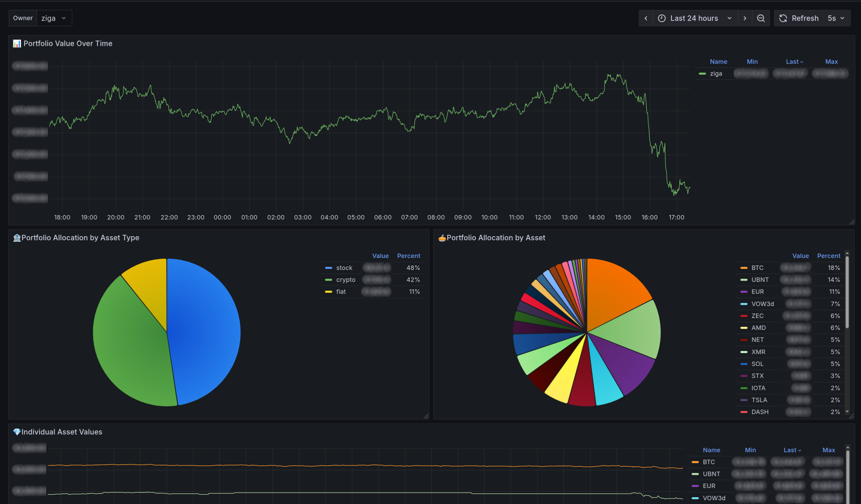The image size is (861, 504).
Task: Open the Owner ziga dropdown
Action: click(53, 18)
